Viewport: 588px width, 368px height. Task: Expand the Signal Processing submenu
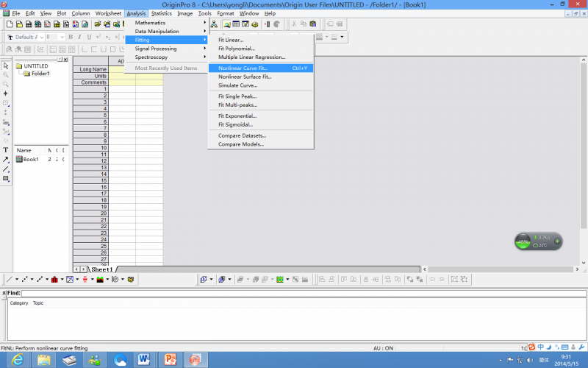(x=167, y=49)
